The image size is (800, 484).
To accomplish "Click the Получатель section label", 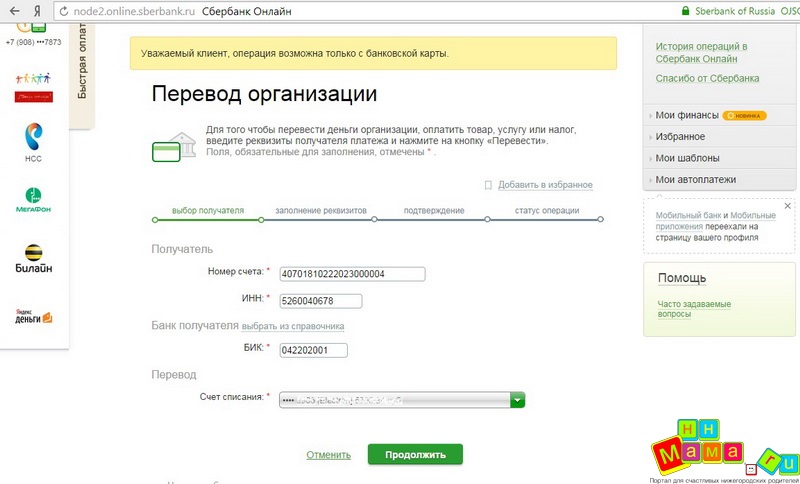I will pyautogui.click(x=182, y=249).
